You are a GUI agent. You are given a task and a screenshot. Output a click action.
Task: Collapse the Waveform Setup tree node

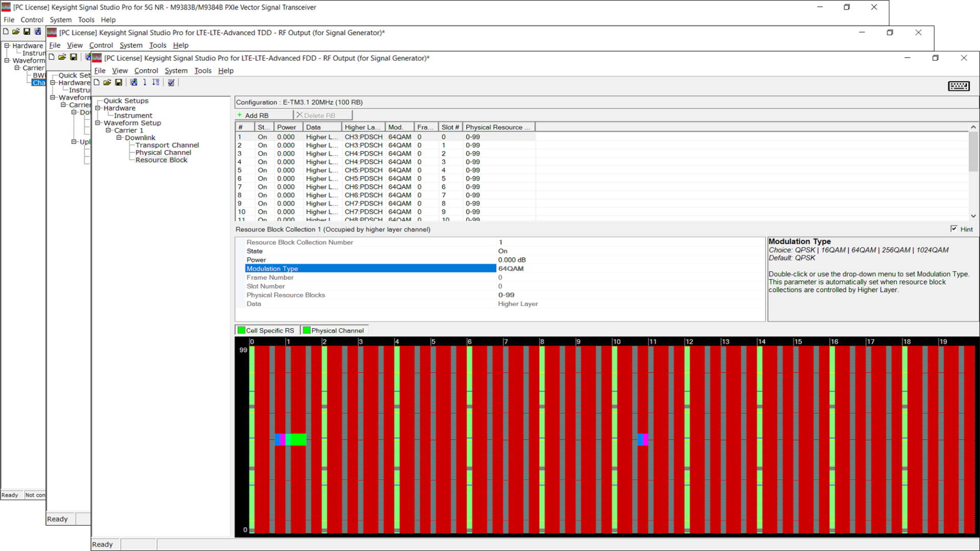click(98, 123)
